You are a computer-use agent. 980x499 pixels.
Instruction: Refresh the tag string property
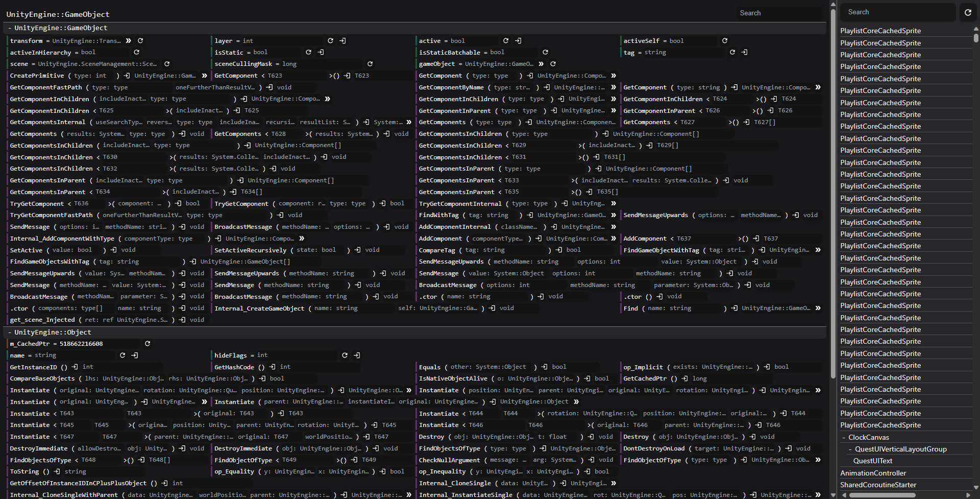click(732, 52)
